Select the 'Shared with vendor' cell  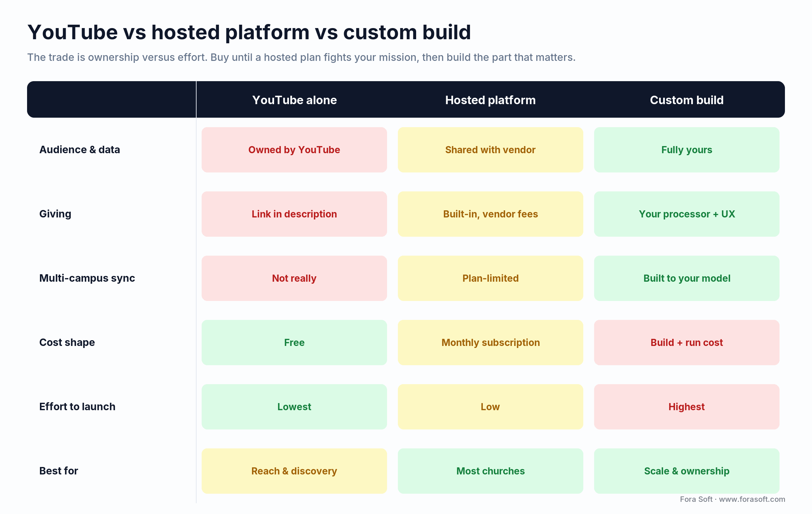coord(491,150)
